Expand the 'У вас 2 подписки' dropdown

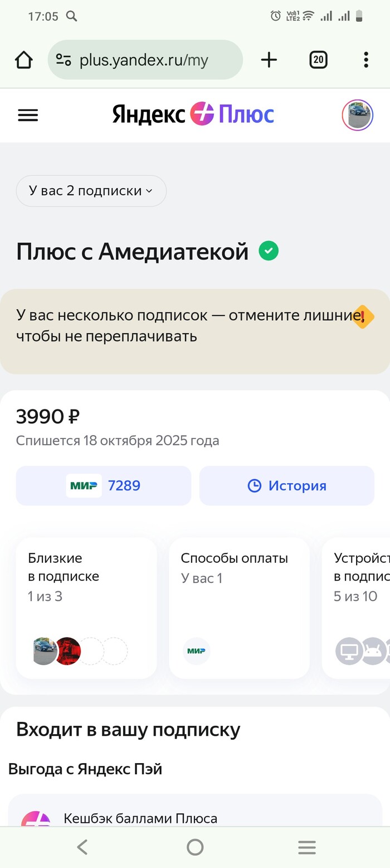click(91, 191)
